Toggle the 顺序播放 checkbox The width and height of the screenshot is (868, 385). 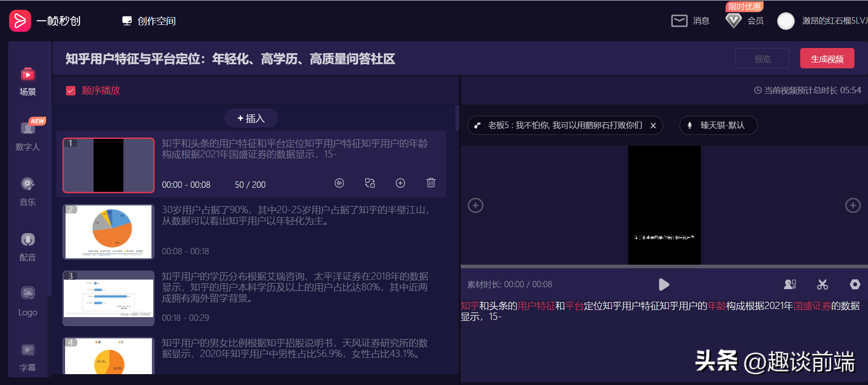coord(71,90)
